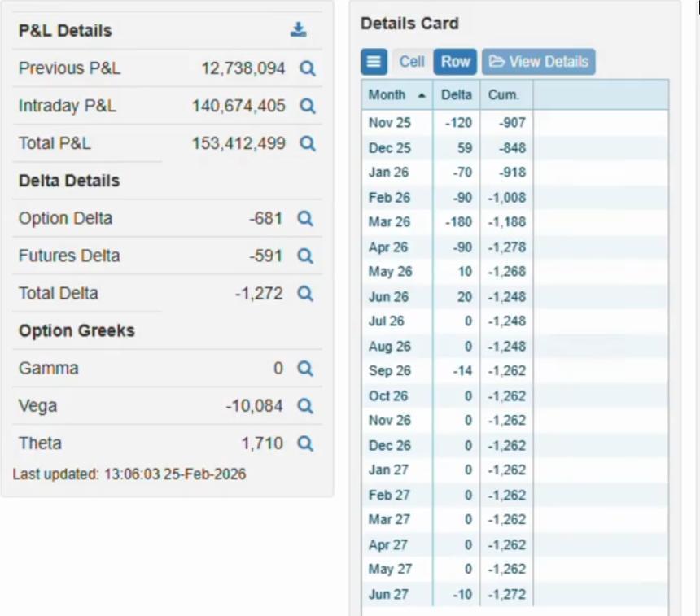
Task: Click the Total Delta value -1,272
Action: point(259,293)
